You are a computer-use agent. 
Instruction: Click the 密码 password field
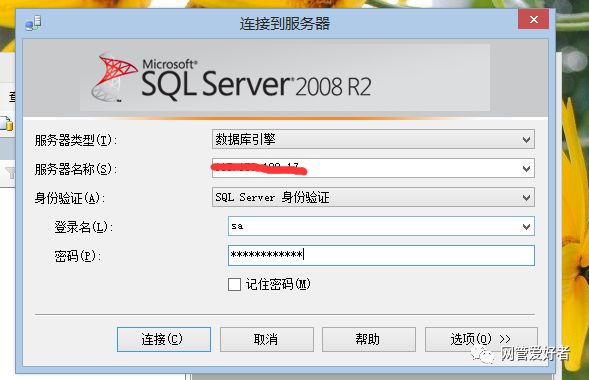[381, 255]
